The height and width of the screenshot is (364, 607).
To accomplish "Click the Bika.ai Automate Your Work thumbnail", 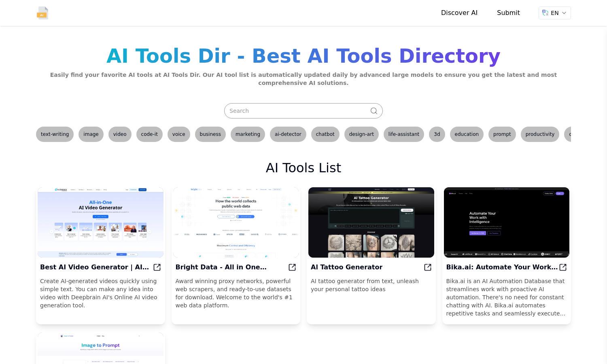I will [x=507, y=222].
